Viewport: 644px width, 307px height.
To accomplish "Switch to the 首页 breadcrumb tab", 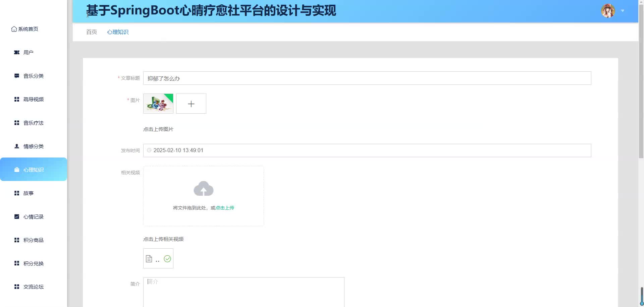I will (91, 32).
